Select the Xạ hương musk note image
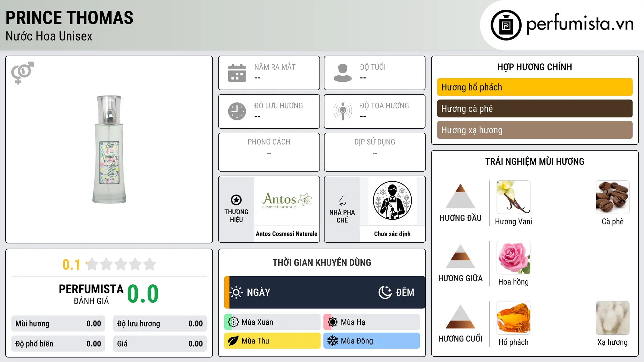The image size is (644, 362). tap(613, 318)
